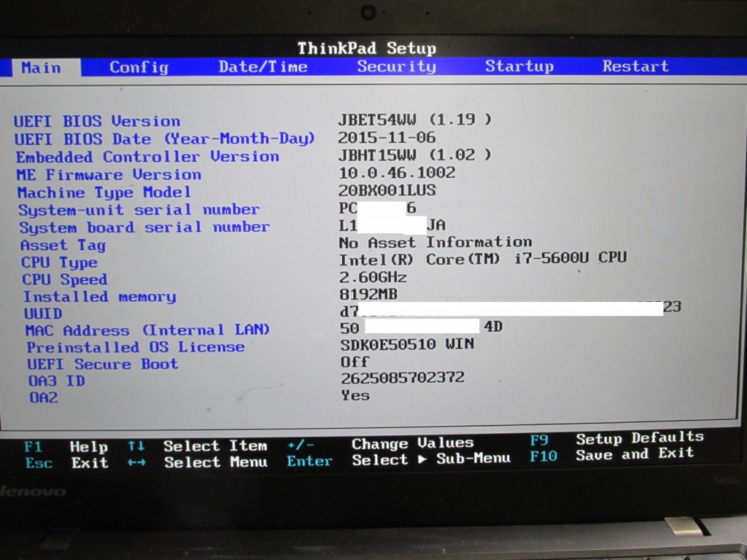Viewport: 747px width, 560px height.
Task: Select Embedded Controller Version label
Action: click(147, 157)
